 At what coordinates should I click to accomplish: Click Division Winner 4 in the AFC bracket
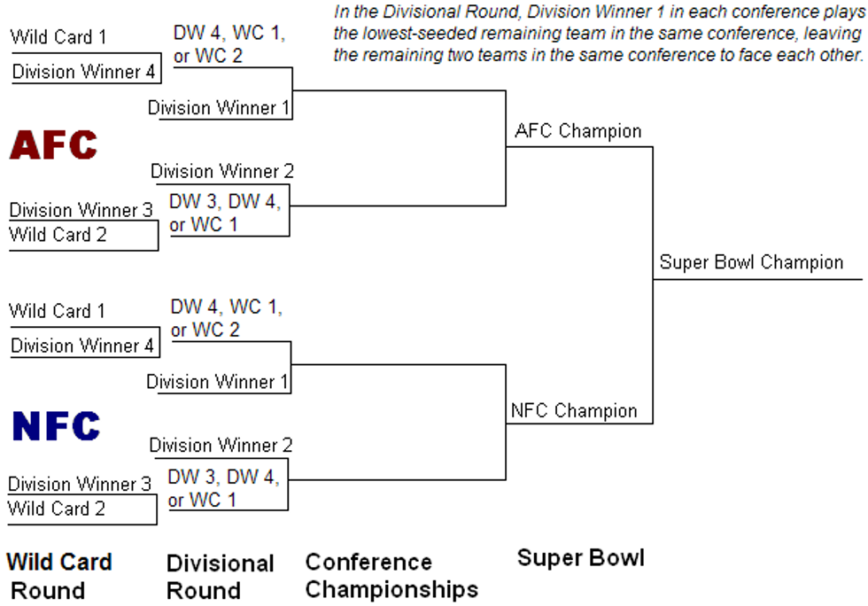(x=83, y=72)
